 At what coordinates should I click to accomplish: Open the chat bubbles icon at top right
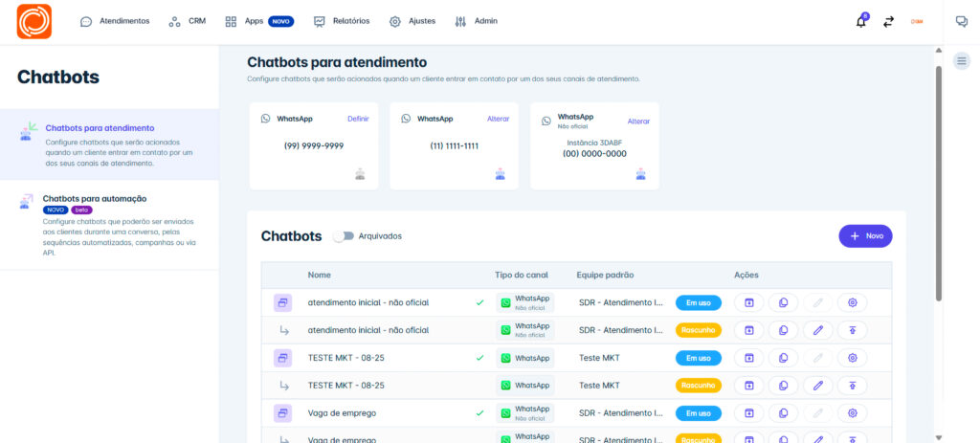coord(962,21)
